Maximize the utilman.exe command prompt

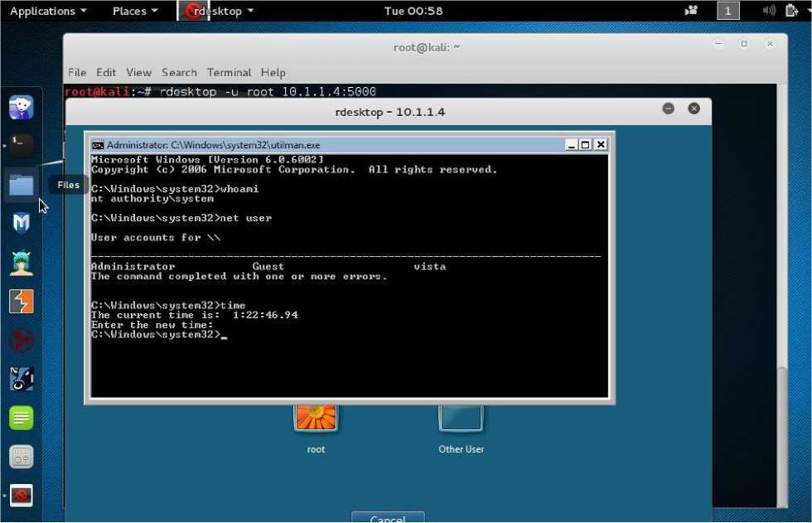point(585,145)
